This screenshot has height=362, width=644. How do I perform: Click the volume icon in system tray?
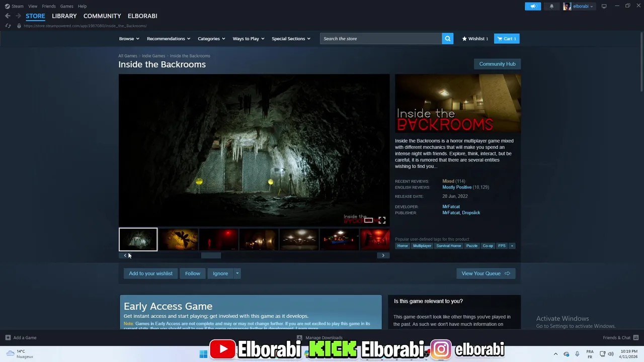pos(612,354)
